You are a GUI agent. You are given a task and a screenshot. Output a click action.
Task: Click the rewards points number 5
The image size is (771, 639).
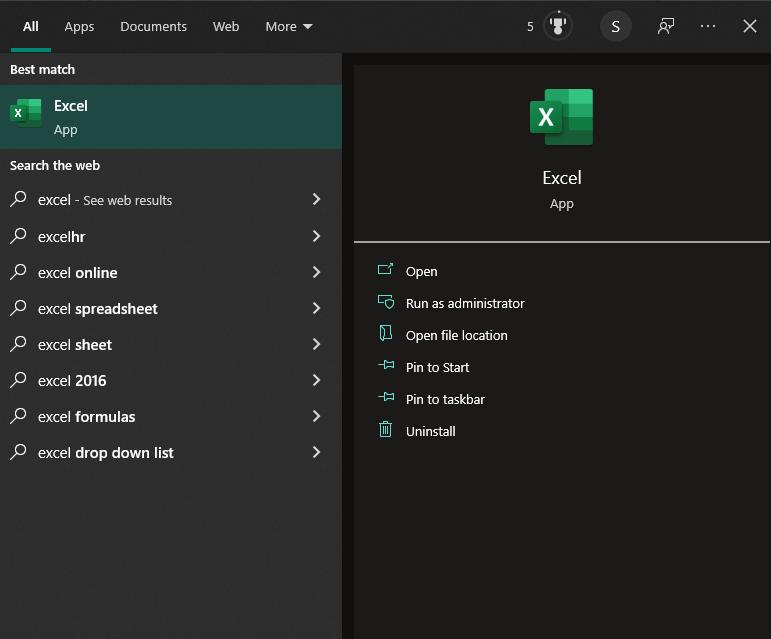[530, 27]
